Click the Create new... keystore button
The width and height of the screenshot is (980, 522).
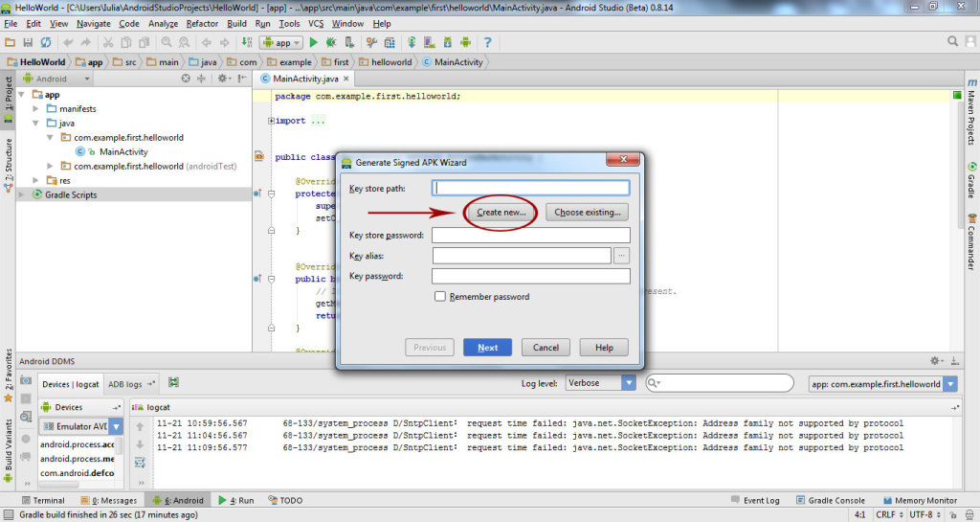coord(501,213)
